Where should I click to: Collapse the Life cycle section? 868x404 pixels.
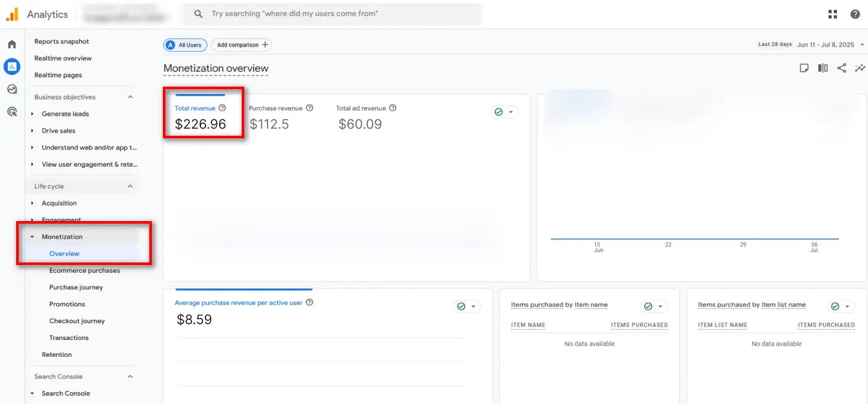[x=130, y=186]
